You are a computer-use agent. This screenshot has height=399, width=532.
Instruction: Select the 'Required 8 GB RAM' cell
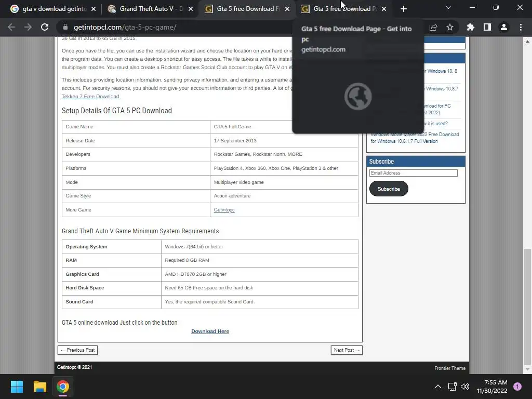(260, 260)
